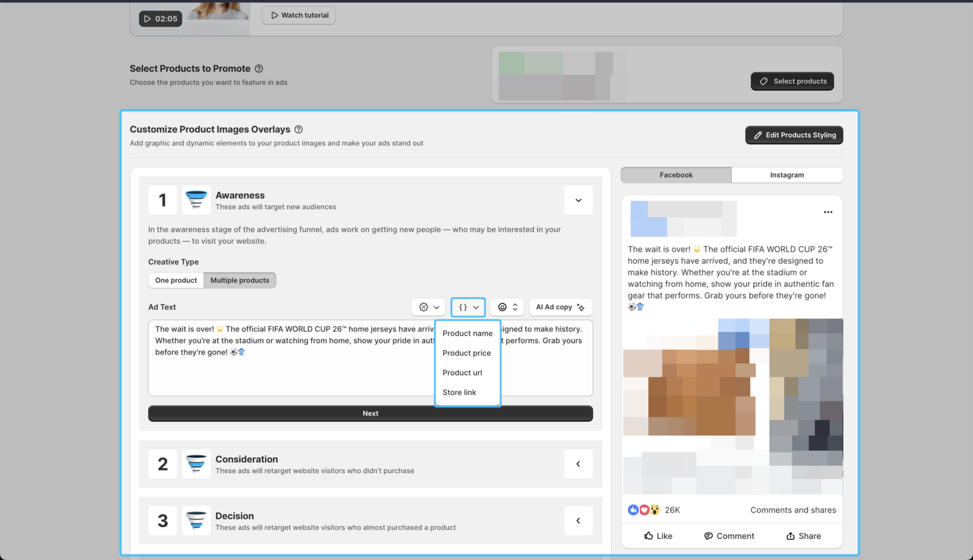
Task: Switch preview to Facebook
Action: click(676, 175)
